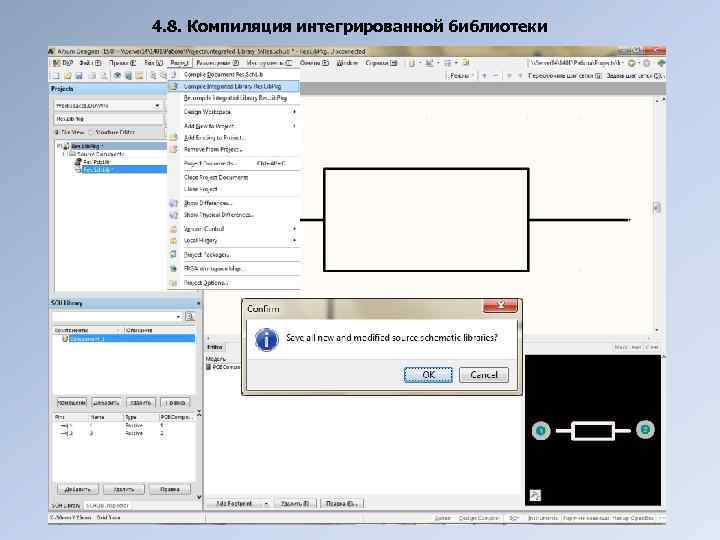Viewport: 720px width, 540px height.
Task: Click the info icon in Confirm dialog
Action: coord(267,340)
